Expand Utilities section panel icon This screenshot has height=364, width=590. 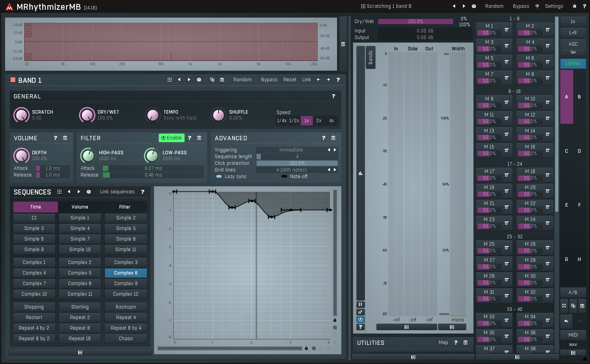click(x=465, y=343)
